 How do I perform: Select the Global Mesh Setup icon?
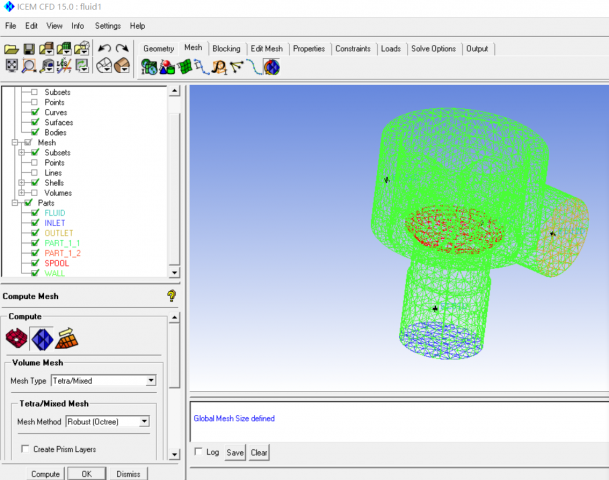(x=149, y=67)
